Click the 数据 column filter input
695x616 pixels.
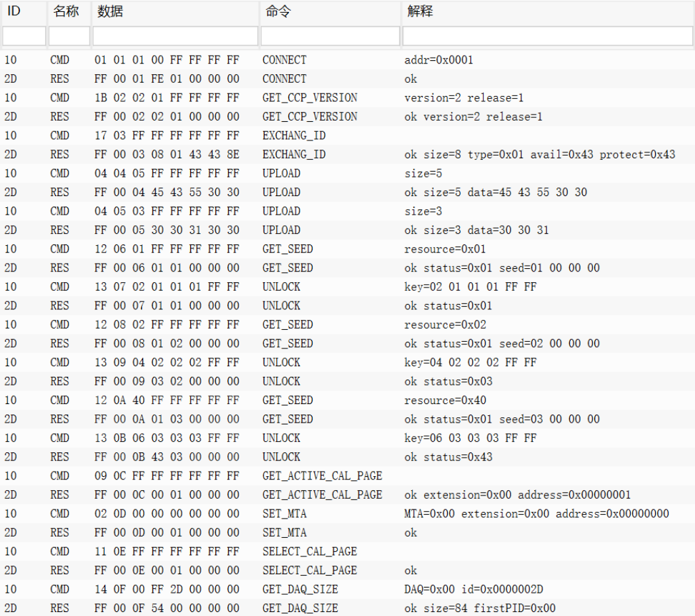click(x=175, y=36)
